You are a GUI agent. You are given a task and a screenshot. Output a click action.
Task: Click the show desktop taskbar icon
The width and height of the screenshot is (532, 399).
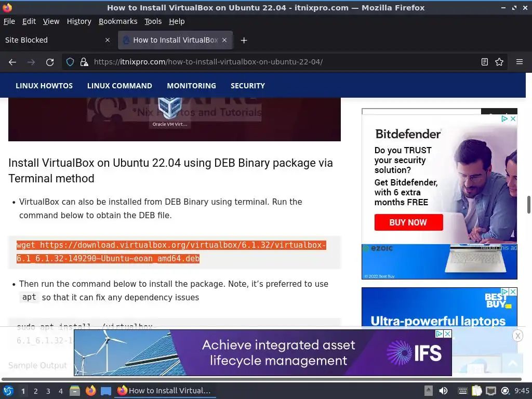coord(106,391)
